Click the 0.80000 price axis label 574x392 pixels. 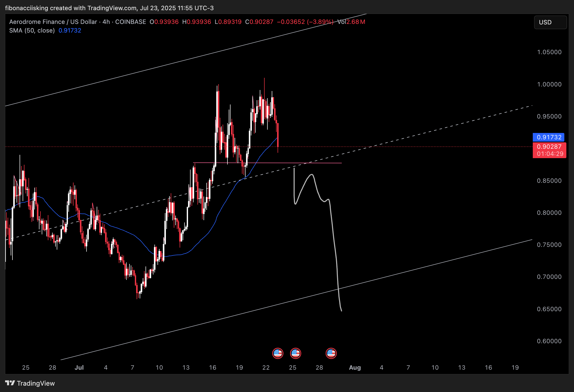coord(549,213)
